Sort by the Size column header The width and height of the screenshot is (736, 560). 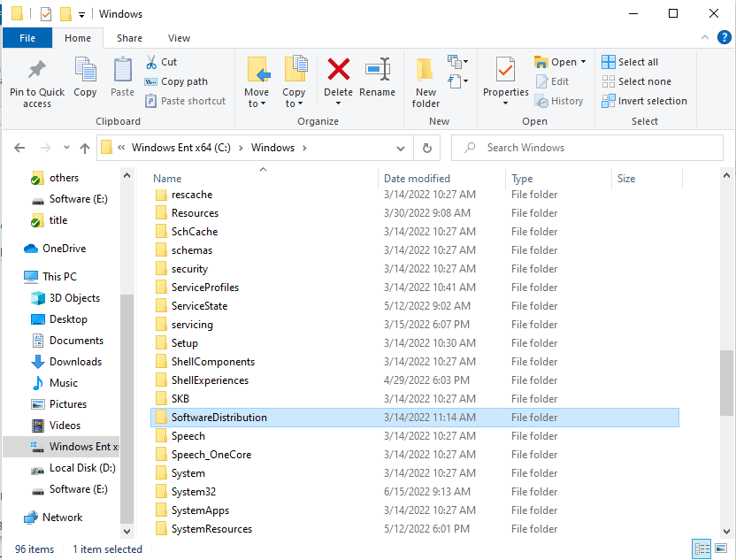(647, 179)
